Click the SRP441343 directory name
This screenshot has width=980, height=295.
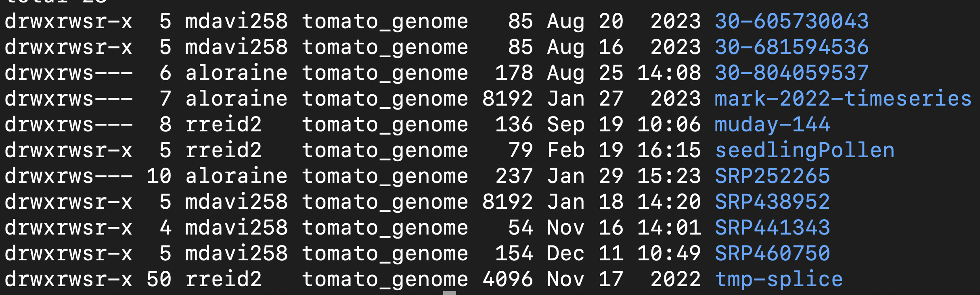772,228
